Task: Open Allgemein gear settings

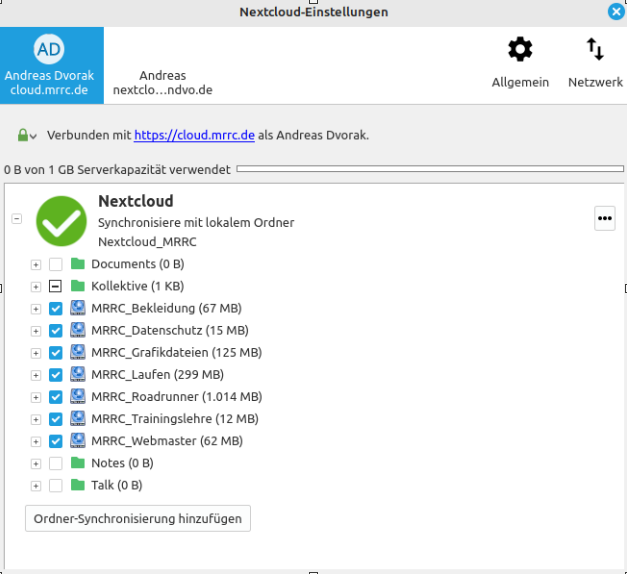Action: [x=520, y=49]
